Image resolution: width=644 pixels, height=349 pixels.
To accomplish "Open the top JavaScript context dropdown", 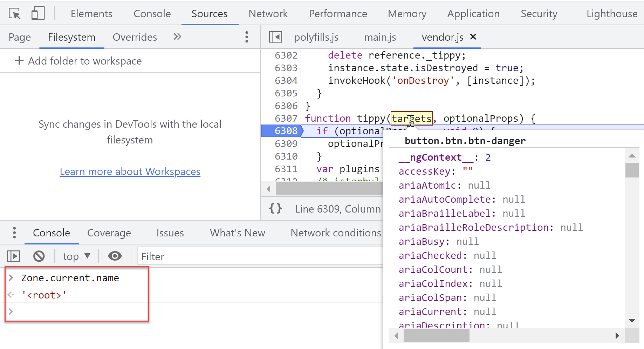I will pos(76,256).
